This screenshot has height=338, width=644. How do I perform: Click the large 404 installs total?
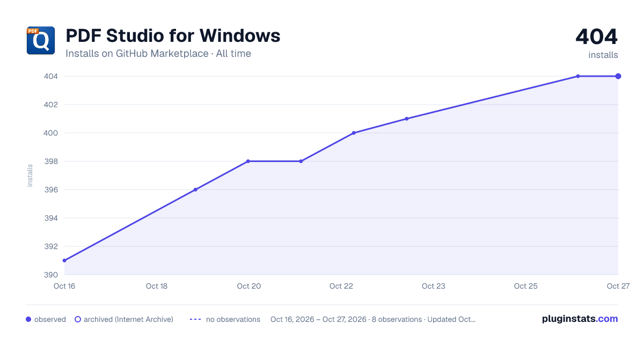click(x=596, y=37)
